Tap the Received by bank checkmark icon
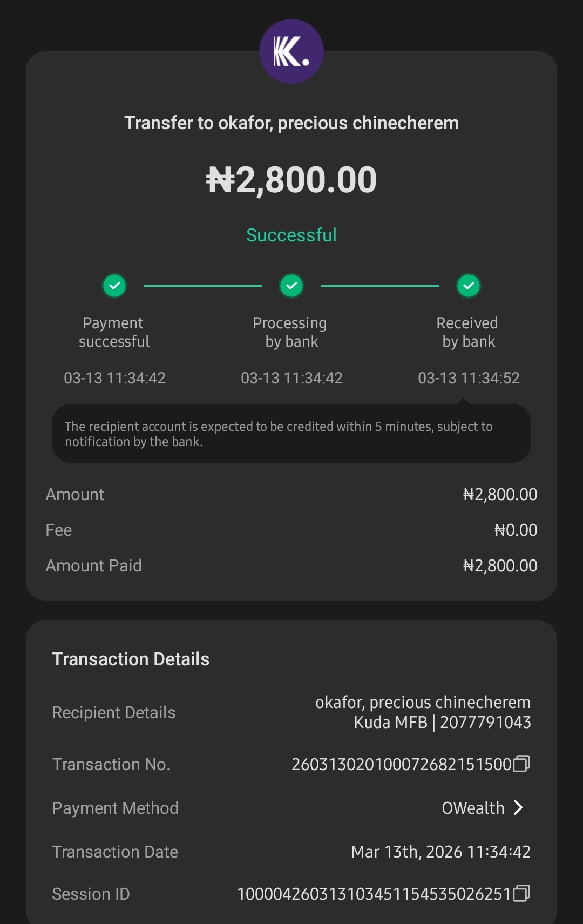 point(469,286)
